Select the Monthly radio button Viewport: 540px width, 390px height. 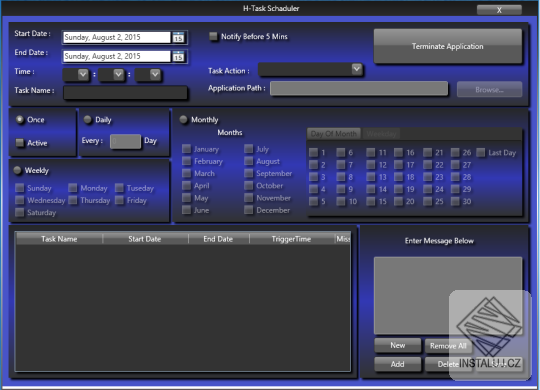pos(183,120)
